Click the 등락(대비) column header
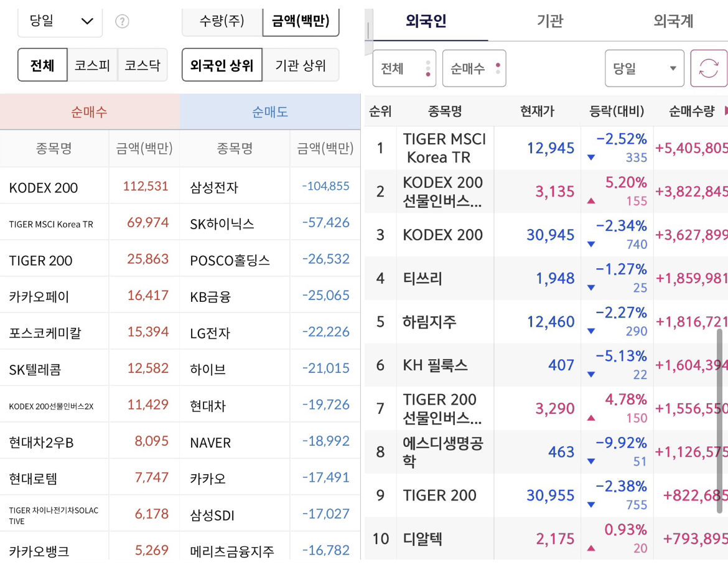 (617, 111)
